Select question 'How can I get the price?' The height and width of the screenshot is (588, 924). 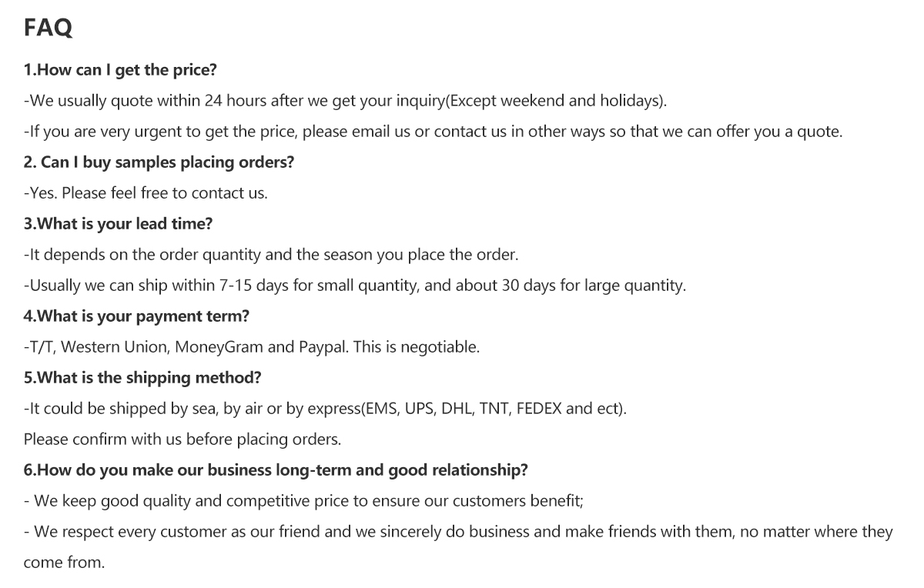pyautogui.click(x=120, y=70)
